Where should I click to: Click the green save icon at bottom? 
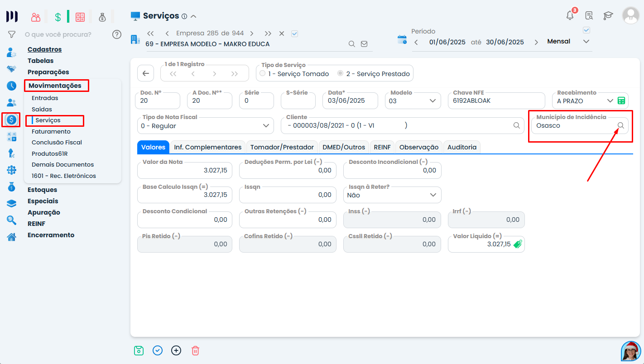[139, 350]
